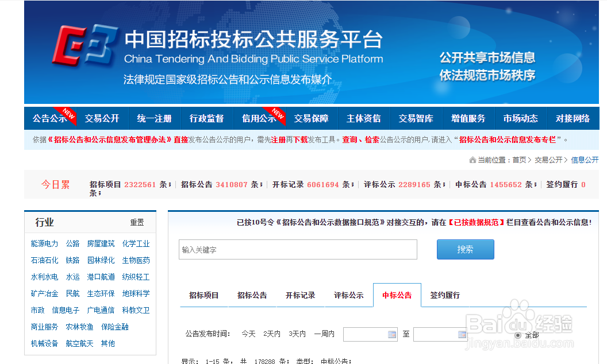
Task: Select the 中标公告 tab
Action: pyautogui.click(x=397, y=295)
